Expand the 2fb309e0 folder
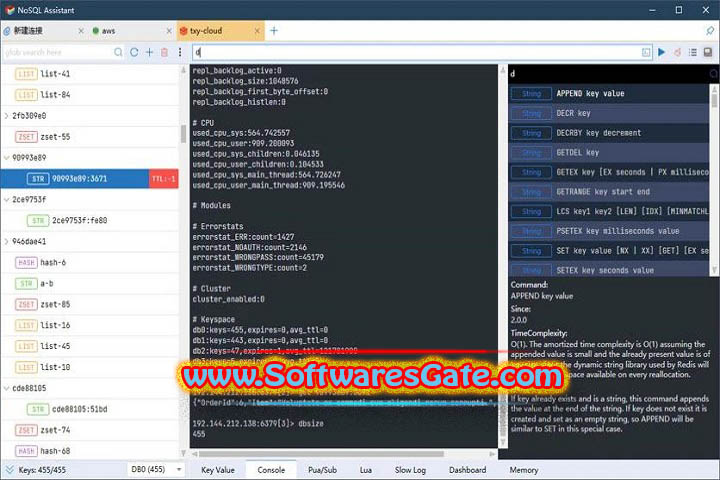Screen dimensions: 720x480 pyautogui.click(x=6, y=116)
